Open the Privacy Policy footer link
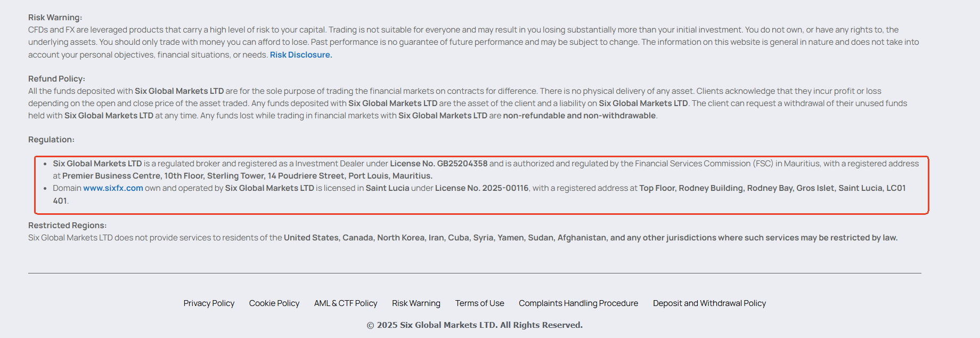Image resolution: width=980 pixels, height=338 pixels. (209, 303)
